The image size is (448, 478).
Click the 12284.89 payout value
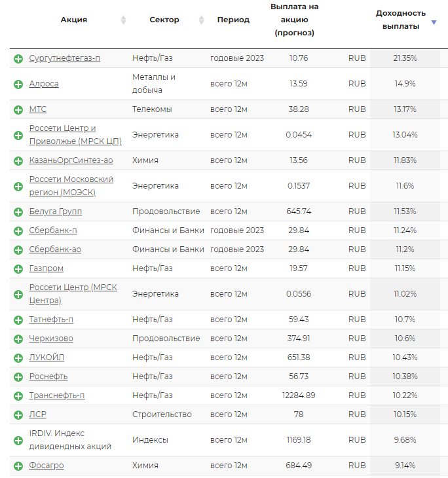click(x=299, y=395)
